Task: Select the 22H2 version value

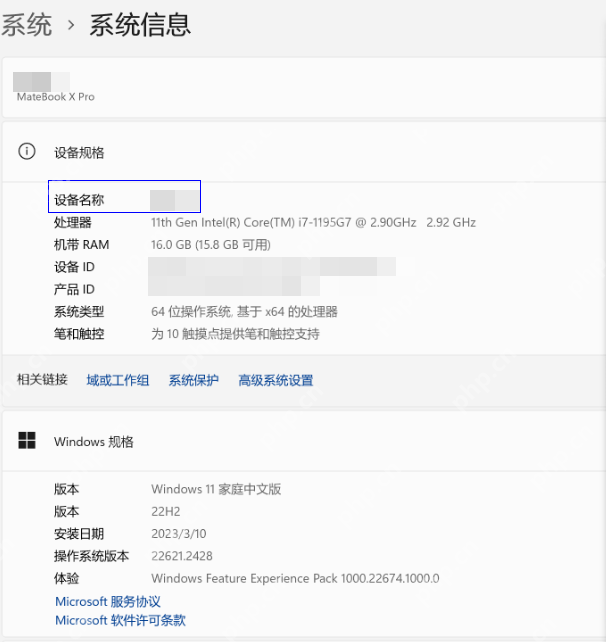Action: click(x=165, y=511)
